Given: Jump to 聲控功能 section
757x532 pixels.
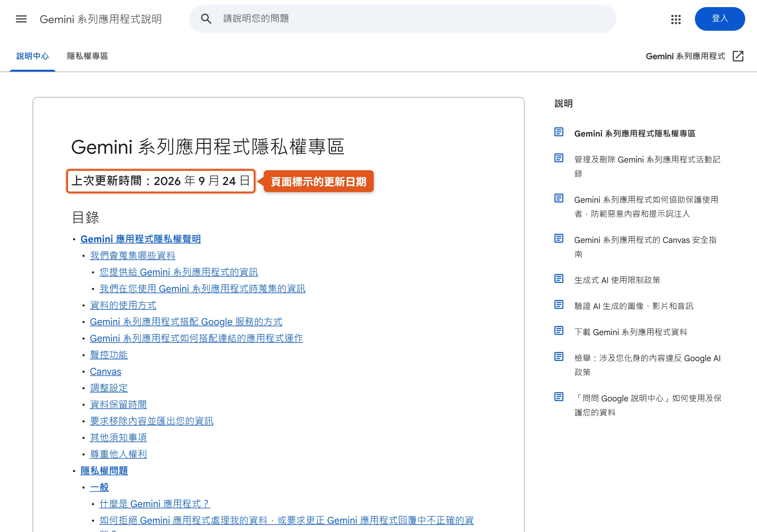Looking at the screenshot, I should coord(109,355).
